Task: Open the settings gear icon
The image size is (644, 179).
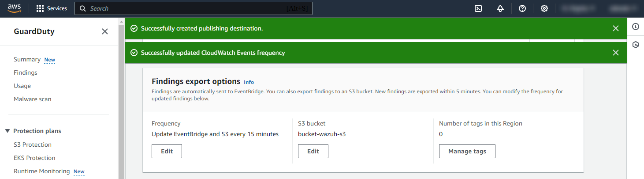Action: click(544, 8)
